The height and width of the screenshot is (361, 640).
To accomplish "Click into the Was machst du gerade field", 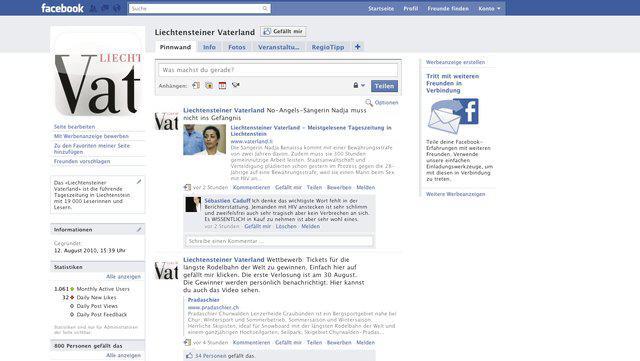I will [x=278, y=70].
